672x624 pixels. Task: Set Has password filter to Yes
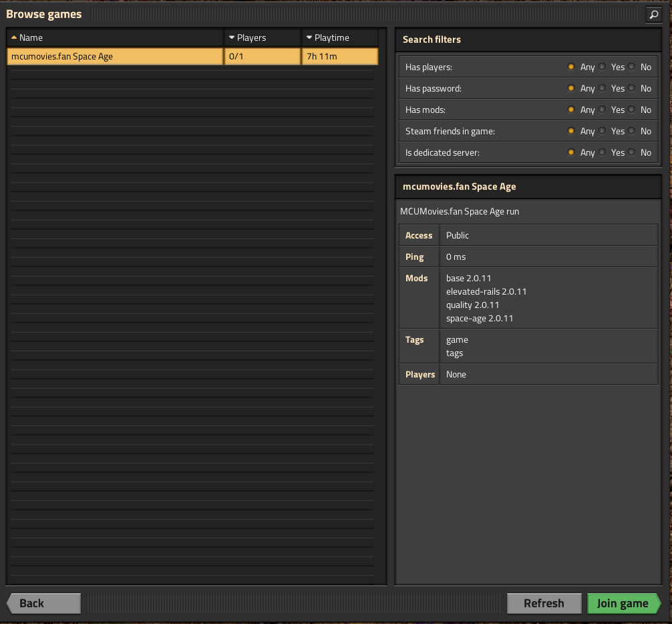click(602, 88)
